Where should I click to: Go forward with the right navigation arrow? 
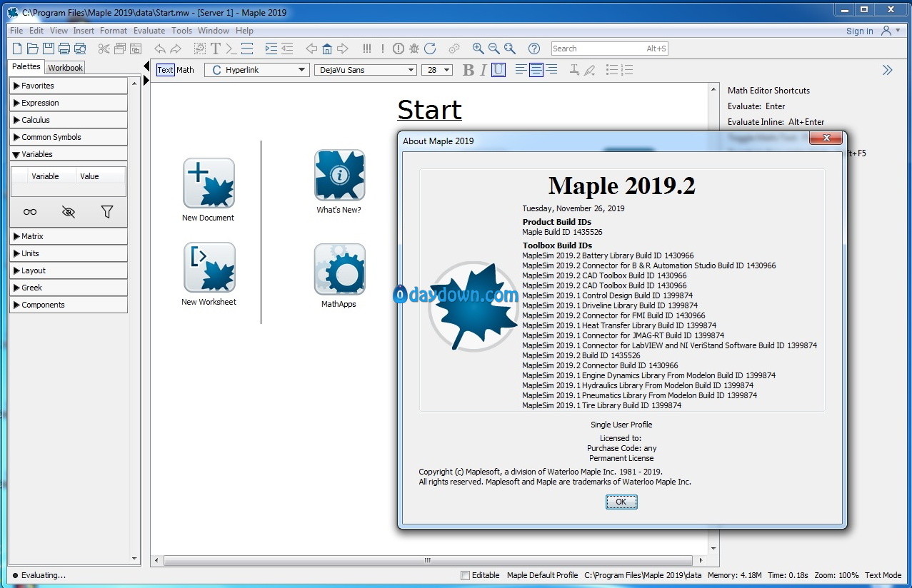(343, 49)
